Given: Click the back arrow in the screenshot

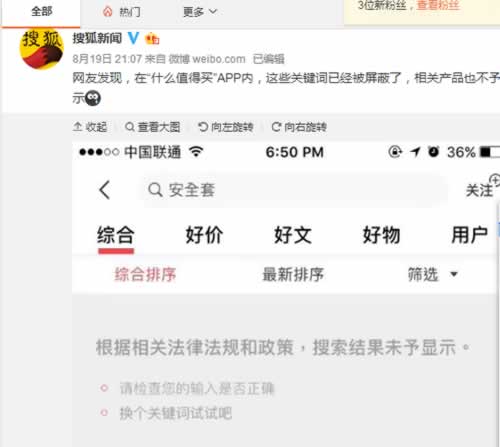Looking at the screenshot, I should 105,190.
